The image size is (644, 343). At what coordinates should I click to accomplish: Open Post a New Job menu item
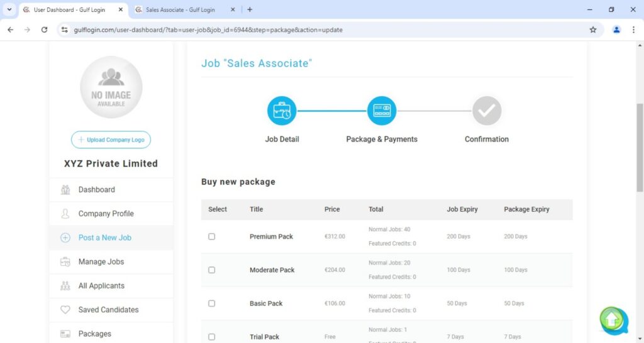(104, 238)
